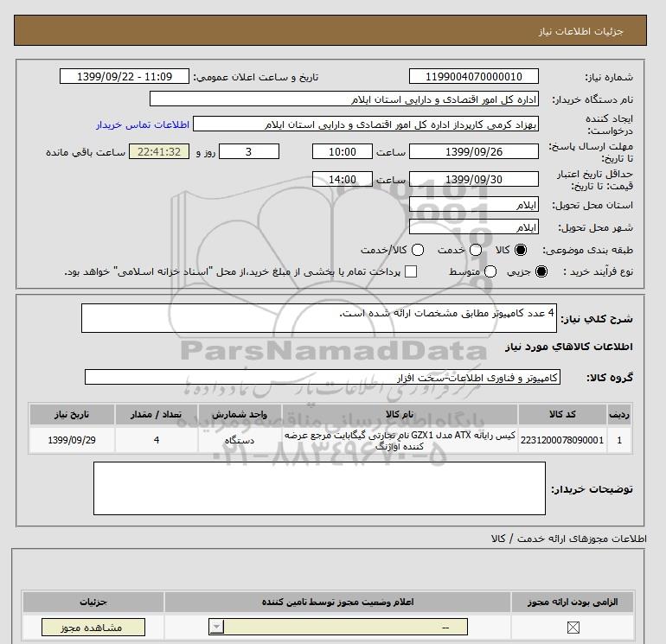Click the remaining time countdown 22:41:32
The height and width of the screenshot is (644, 666).
click(x=159, y=152)
